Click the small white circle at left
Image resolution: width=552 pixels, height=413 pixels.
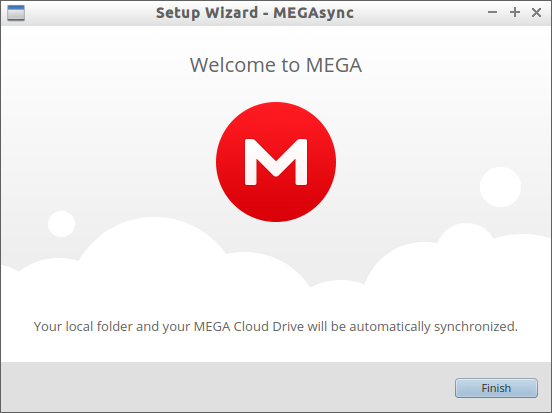point(62,224)
